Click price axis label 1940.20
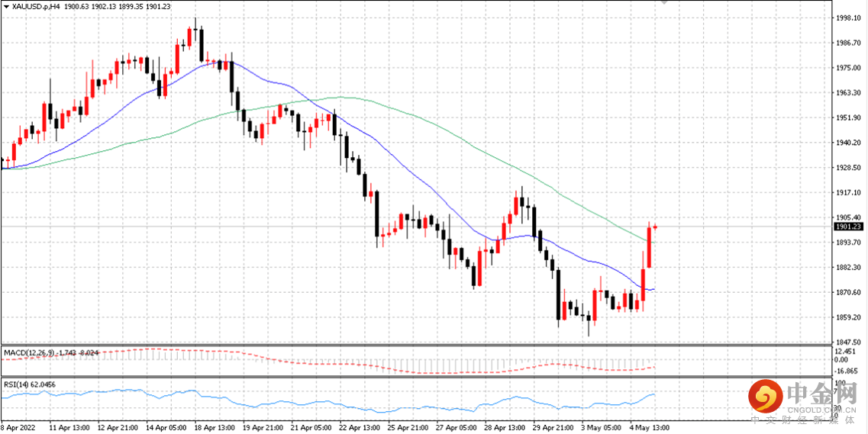The width and height of the screenshot is (868, 434). 847,142
